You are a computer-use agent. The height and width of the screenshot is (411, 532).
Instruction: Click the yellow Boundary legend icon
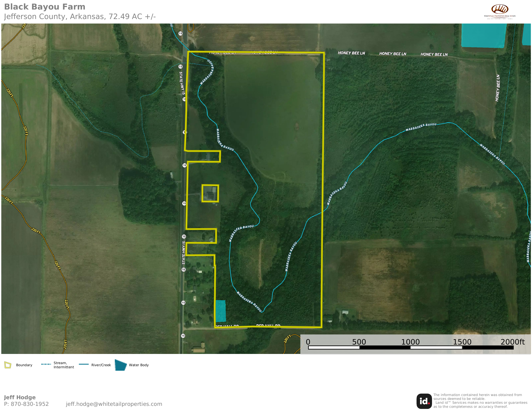click(8, 365)
